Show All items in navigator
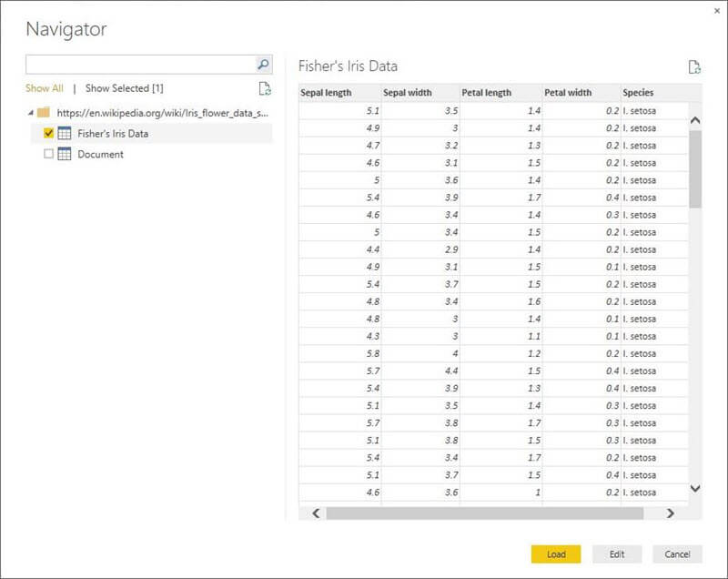 [44, 88]
